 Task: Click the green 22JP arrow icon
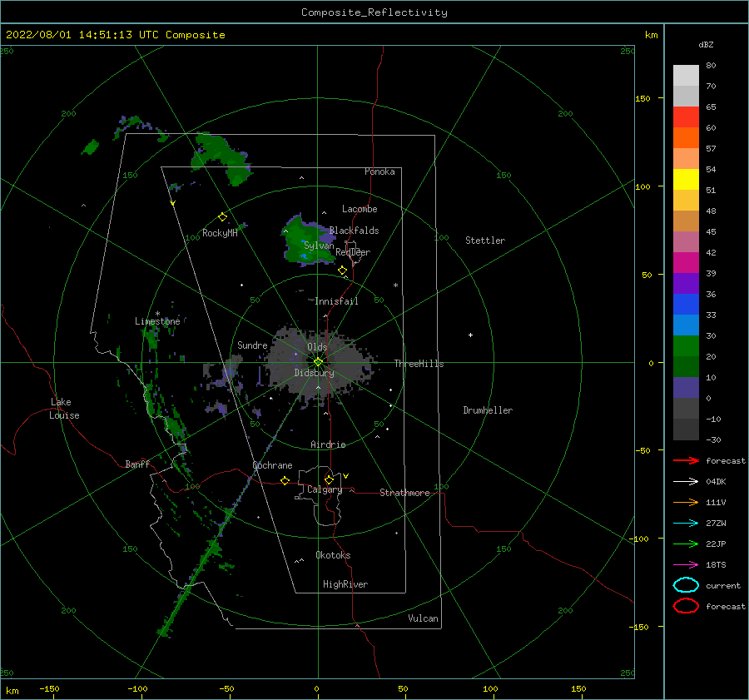[686, 544]
